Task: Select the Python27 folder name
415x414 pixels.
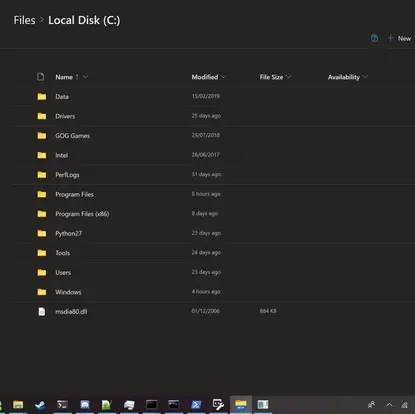Action: [x=68, y=234]
